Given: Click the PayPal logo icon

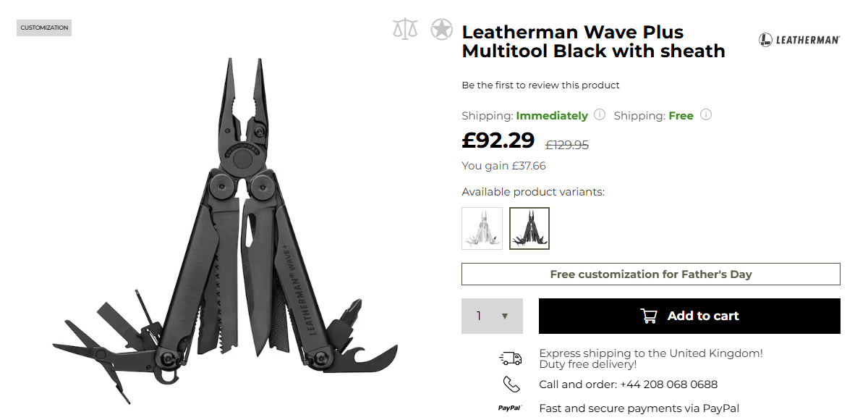Looking at the screenshot, I should (x=509, y=408).
